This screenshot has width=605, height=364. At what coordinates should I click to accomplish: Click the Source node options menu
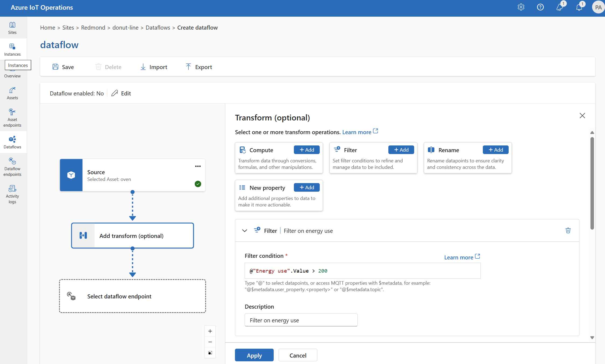point(197,166)
